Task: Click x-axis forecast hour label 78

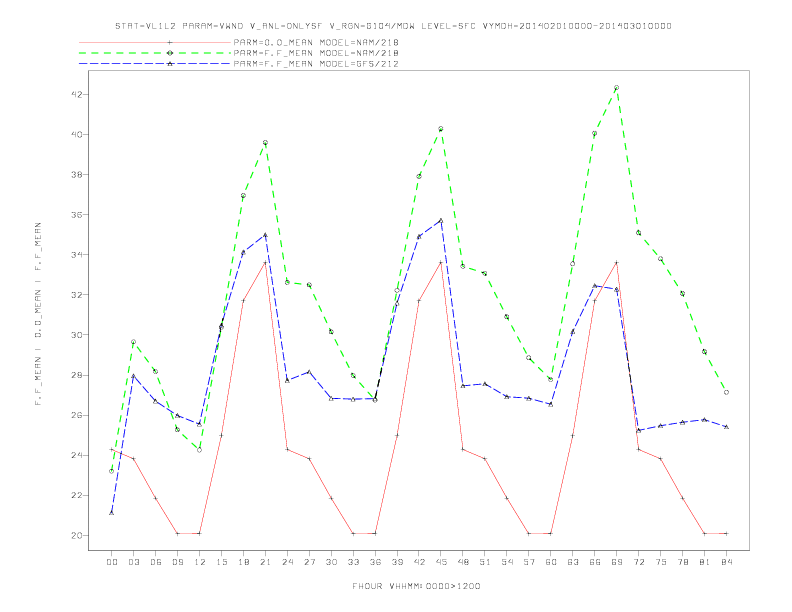Action: tap(682, 562)
